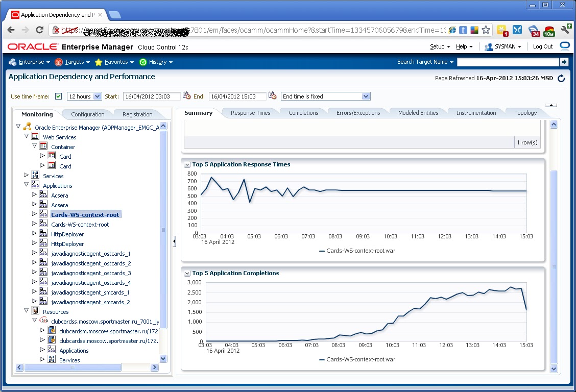This screenshot has width=576, height=392.
Task: Click the blue X-shaped browser extension icon
Action: click(x=517, y=30)
